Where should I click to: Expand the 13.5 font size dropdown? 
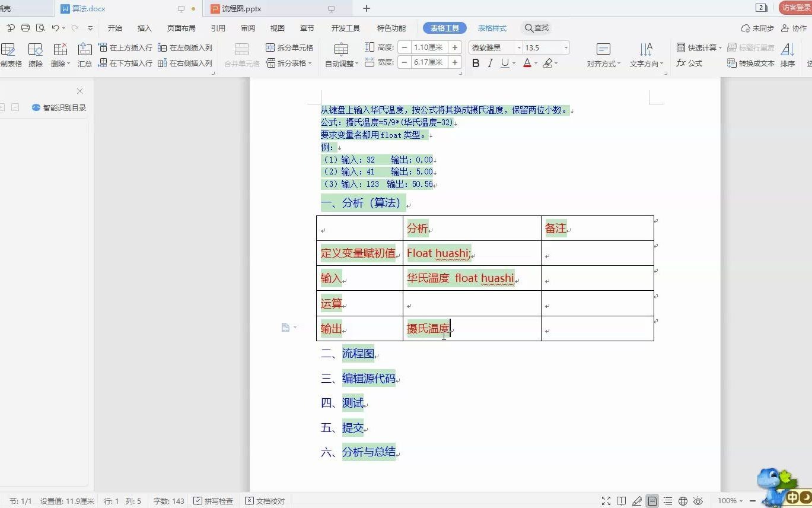[566, 47]
